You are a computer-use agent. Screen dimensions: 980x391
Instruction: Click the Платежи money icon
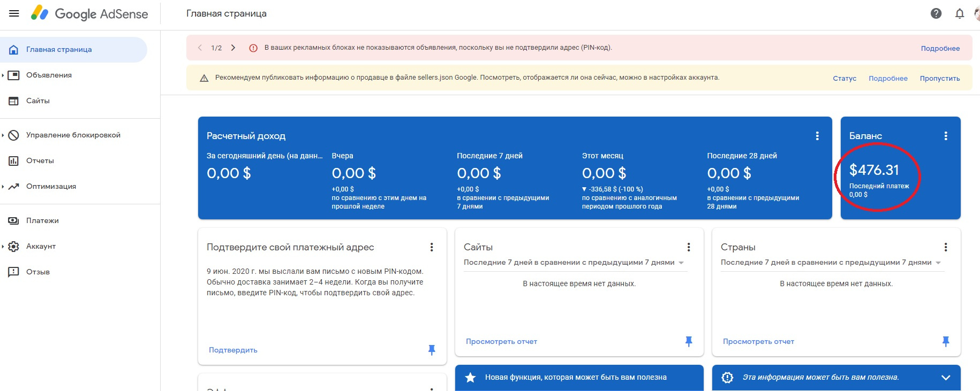tap(13, 220)
